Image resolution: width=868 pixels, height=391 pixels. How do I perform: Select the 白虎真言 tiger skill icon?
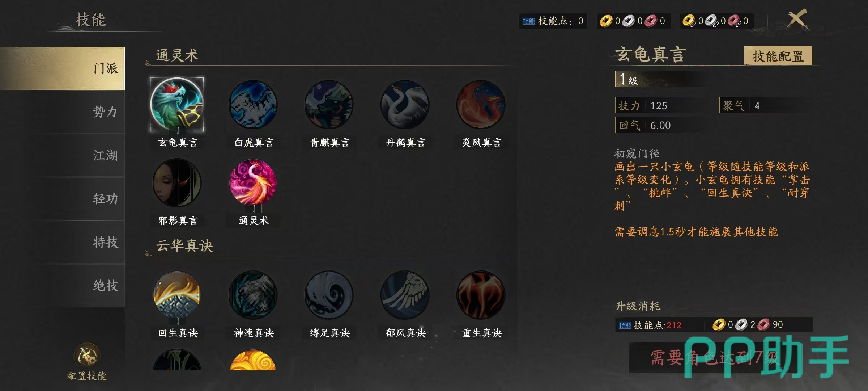pyautogui.click(x=253, y=104)
